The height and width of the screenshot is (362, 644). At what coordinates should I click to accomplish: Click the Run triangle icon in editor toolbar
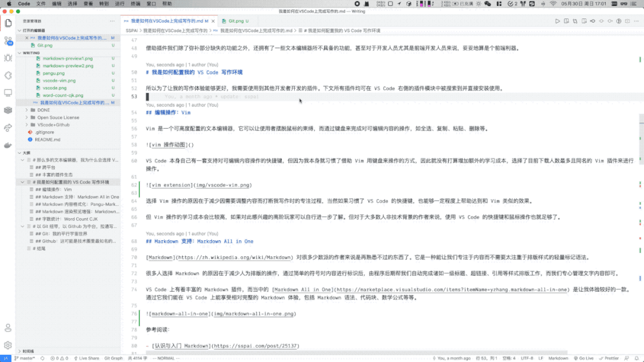coord(557,21)
